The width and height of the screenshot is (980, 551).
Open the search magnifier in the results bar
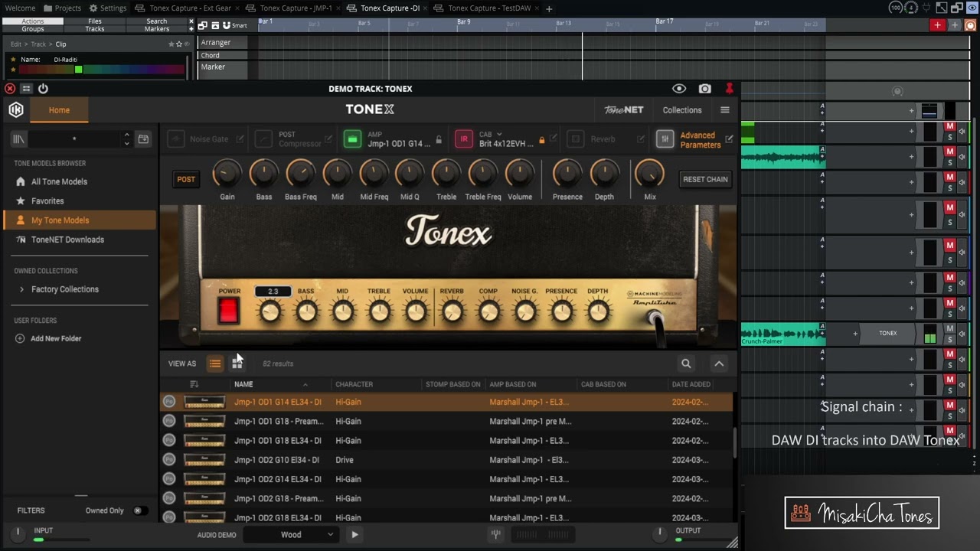pos(686,364)
